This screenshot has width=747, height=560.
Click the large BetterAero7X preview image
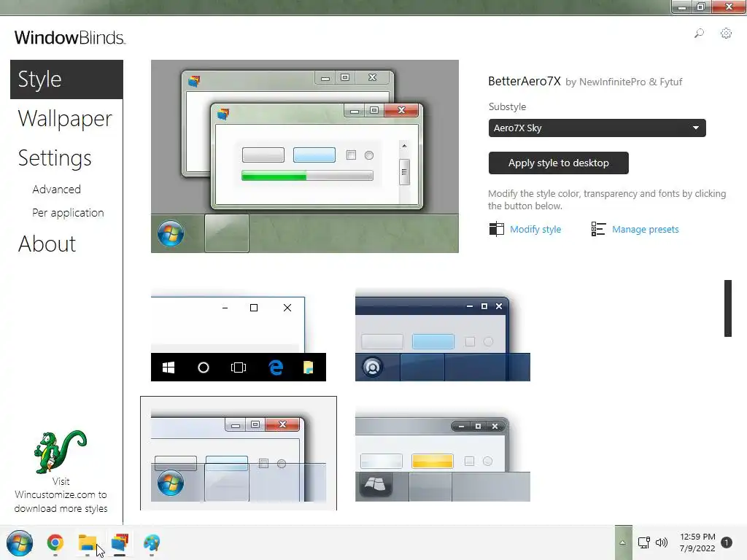[x=305, y=156]
